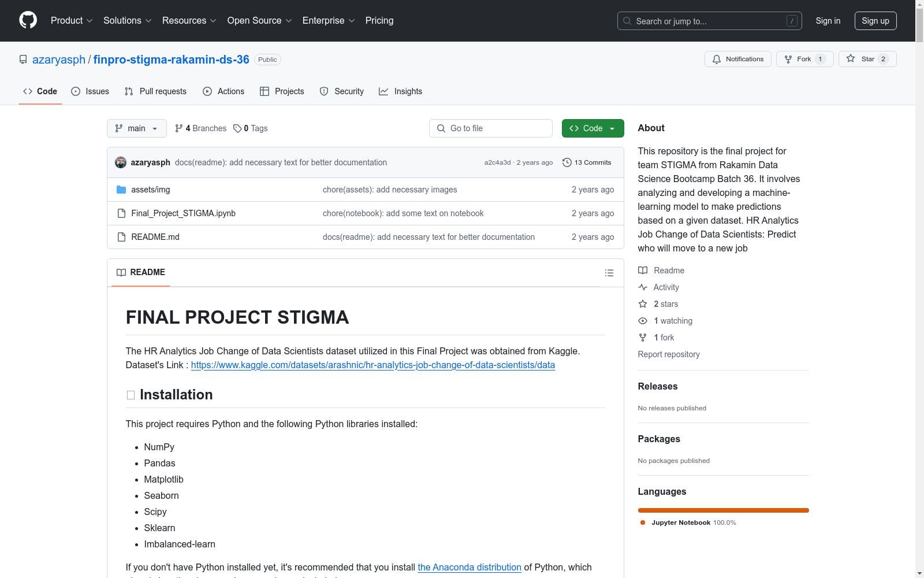The image size is (924, 578).
Task: Open the Code tab
Action: click(x=40, y=91)
